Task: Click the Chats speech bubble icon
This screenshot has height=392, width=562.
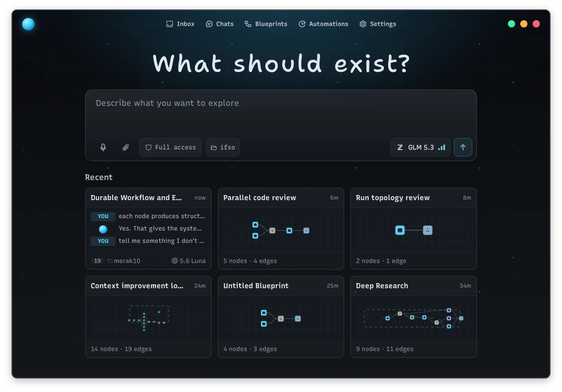Action: [x=209, y=24]
